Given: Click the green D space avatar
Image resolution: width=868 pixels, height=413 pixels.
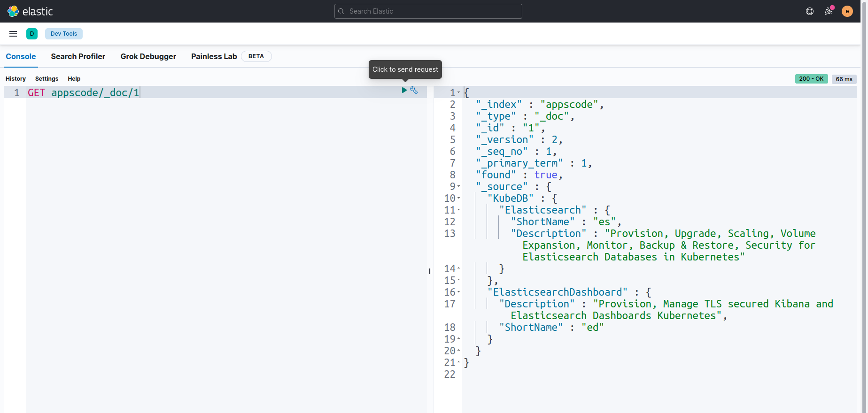Looking at the screenshot, I should pyautogui.click(x=32, y=34).
